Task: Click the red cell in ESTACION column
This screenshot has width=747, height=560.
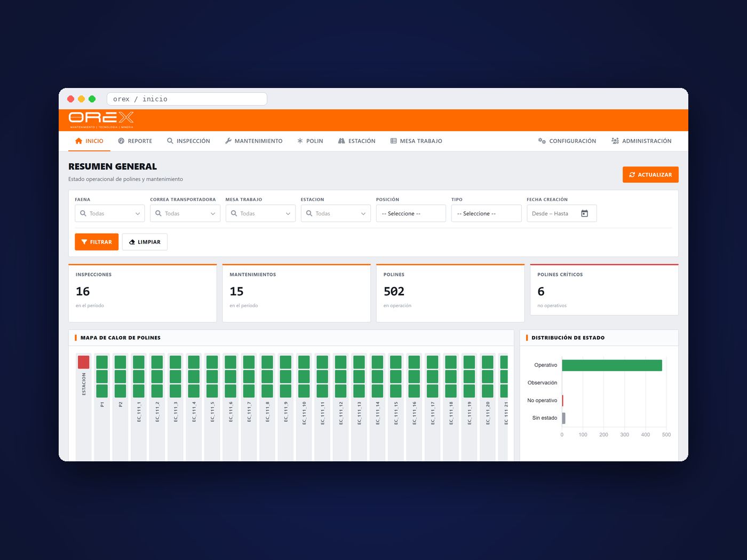Action: point(84,362)
